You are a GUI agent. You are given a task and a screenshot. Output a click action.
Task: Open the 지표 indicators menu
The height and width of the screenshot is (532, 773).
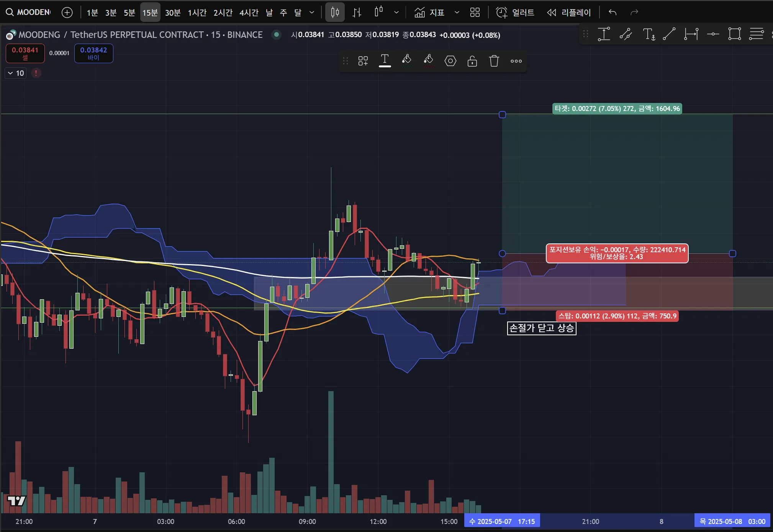coord(429,12)
